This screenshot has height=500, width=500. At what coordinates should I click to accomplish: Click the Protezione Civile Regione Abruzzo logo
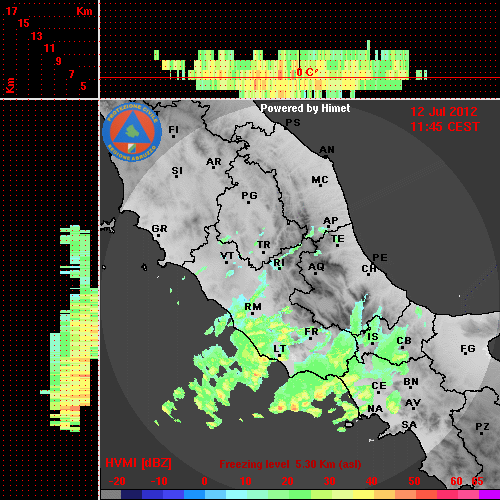click(x=132, y=132)
